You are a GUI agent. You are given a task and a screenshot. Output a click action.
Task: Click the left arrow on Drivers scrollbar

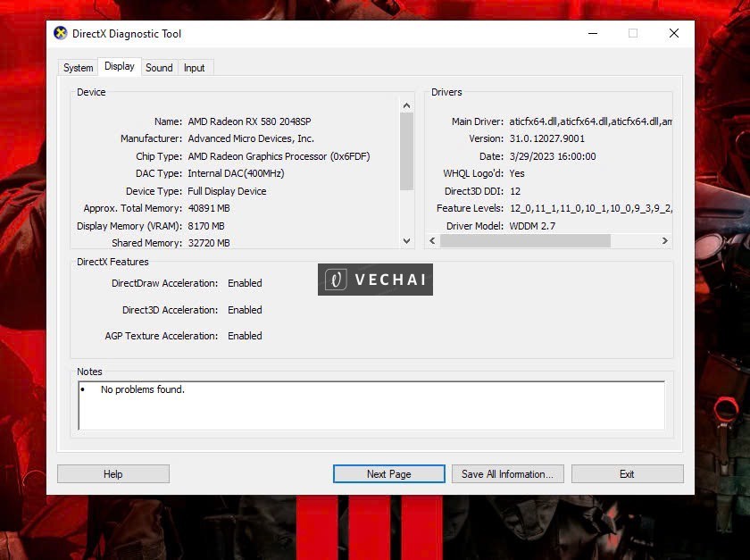coord(430,241)
